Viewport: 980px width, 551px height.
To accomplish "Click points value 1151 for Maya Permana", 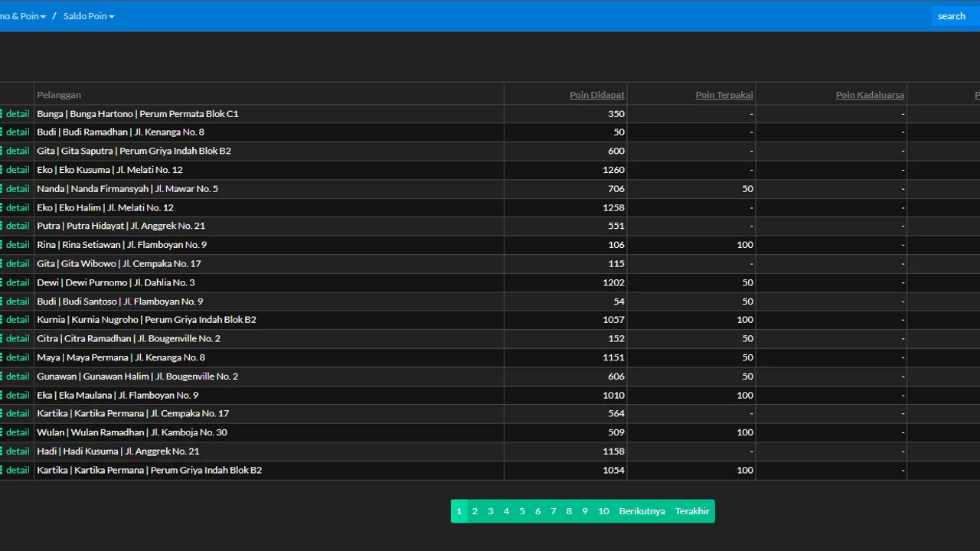I will pos(613,357).
